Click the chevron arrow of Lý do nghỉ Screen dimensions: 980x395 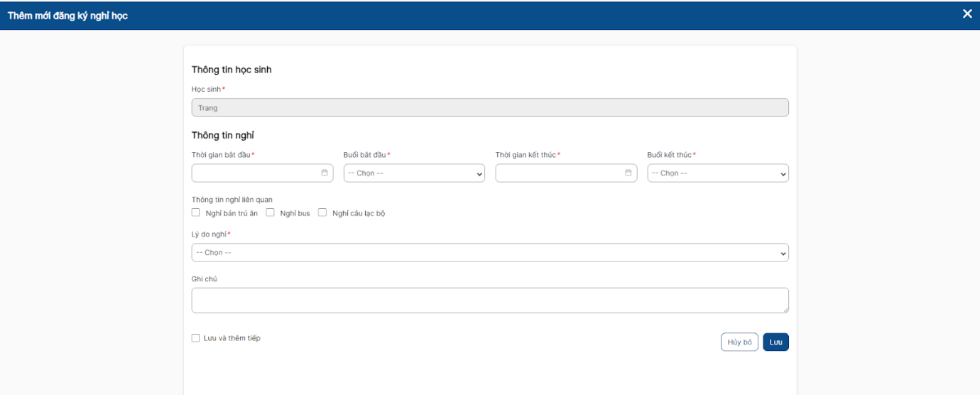783,254
